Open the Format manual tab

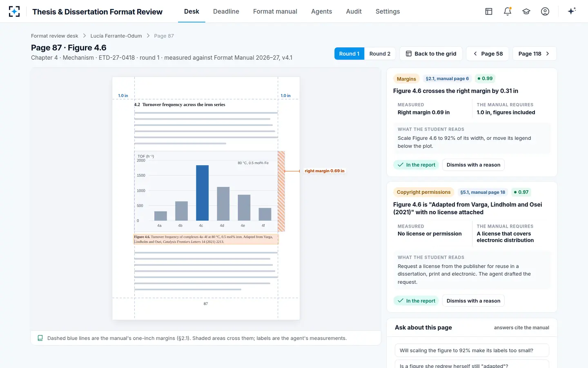[275, 11]
